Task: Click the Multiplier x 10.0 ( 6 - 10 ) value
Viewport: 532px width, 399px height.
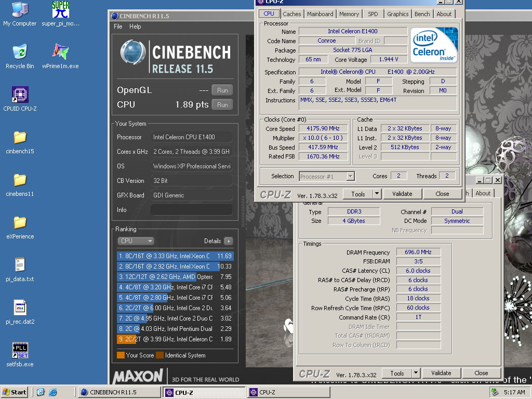Action: click(323, 138)
